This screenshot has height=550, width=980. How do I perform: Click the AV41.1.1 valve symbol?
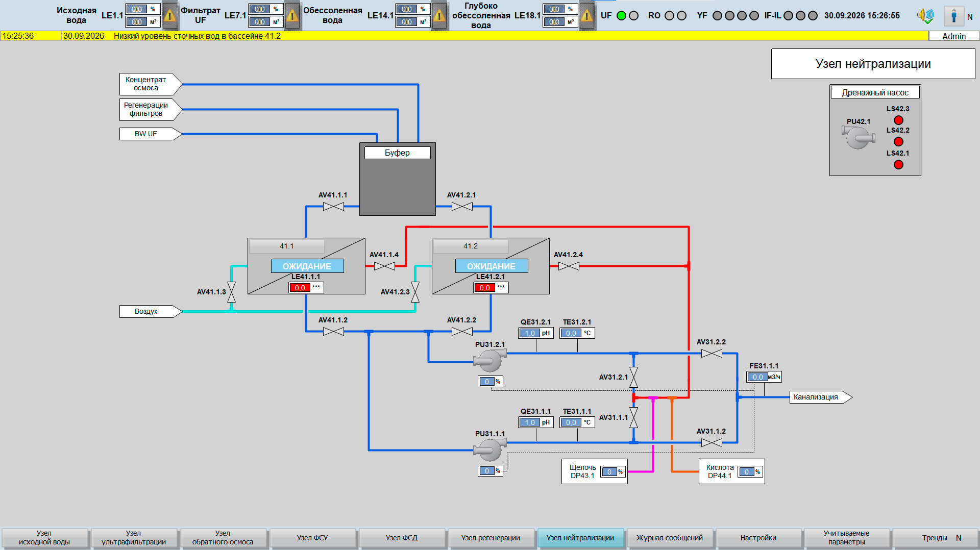click(x=333, y=207)
